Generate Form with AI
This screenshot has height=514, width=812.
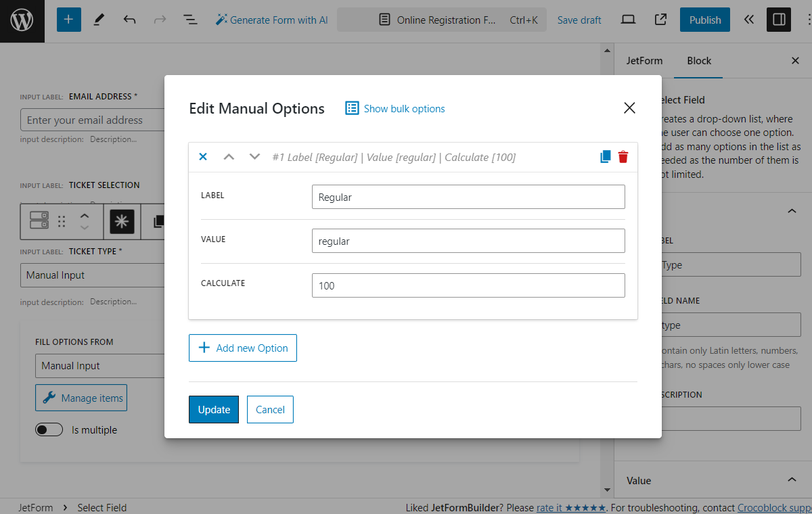pos(271,20)
